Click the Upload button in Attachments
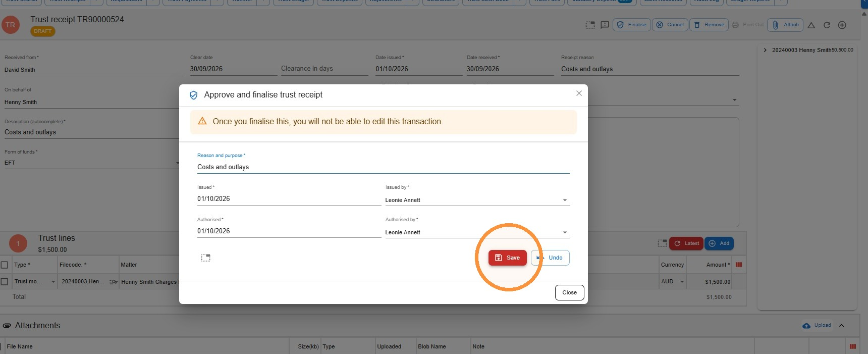This screenshot has width=868, height=354. point(817,325)
